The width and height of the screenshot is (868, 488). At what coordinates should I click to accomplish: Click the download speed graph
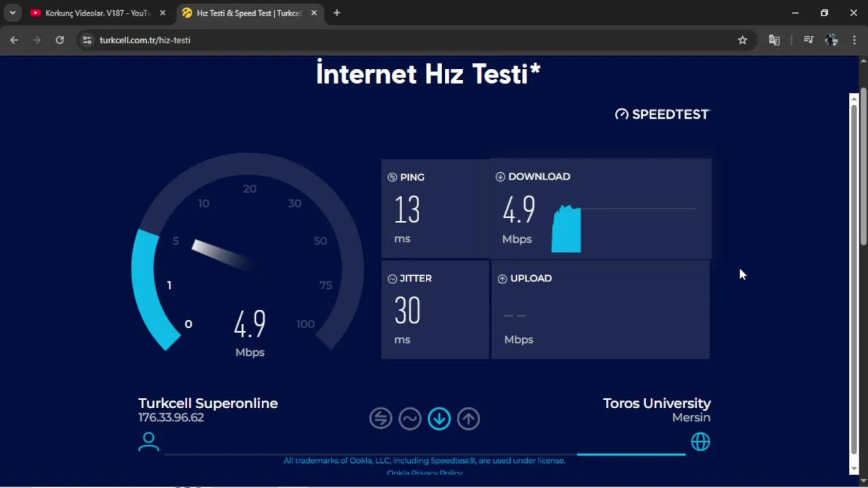[566, 229]
